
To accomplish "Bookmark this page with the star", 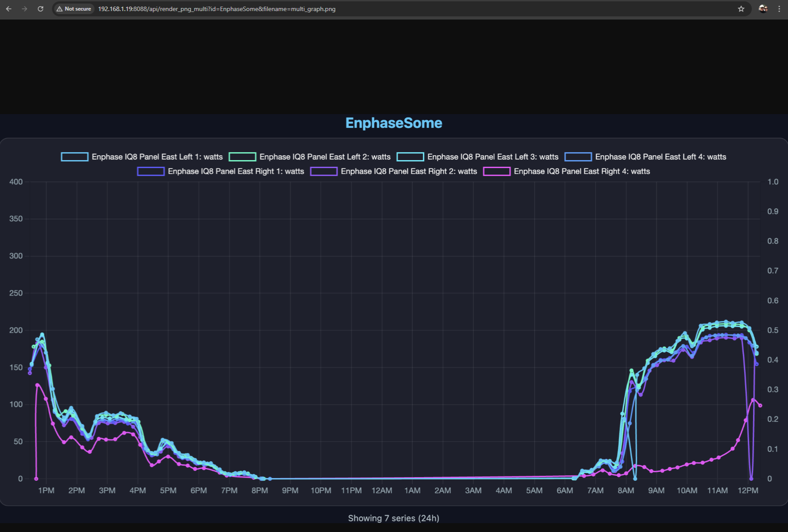I will coord(741,9).
